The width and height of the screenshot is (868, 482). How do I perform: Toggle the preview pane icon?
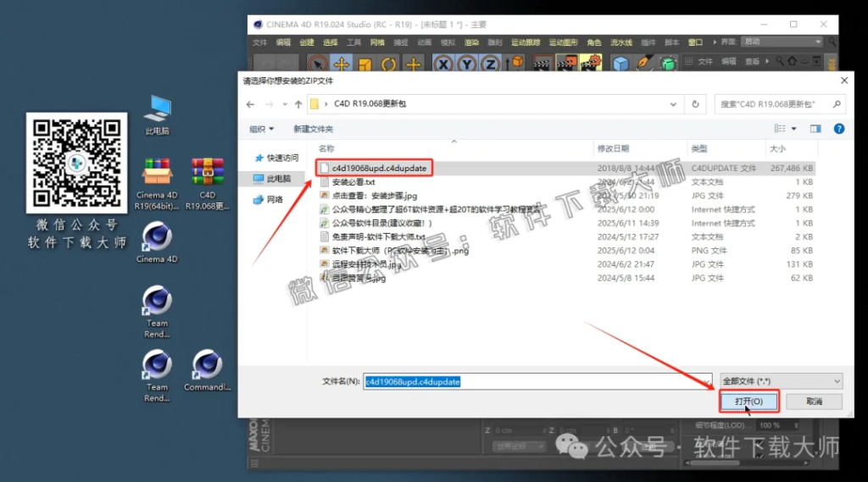(x=815, y=129)
